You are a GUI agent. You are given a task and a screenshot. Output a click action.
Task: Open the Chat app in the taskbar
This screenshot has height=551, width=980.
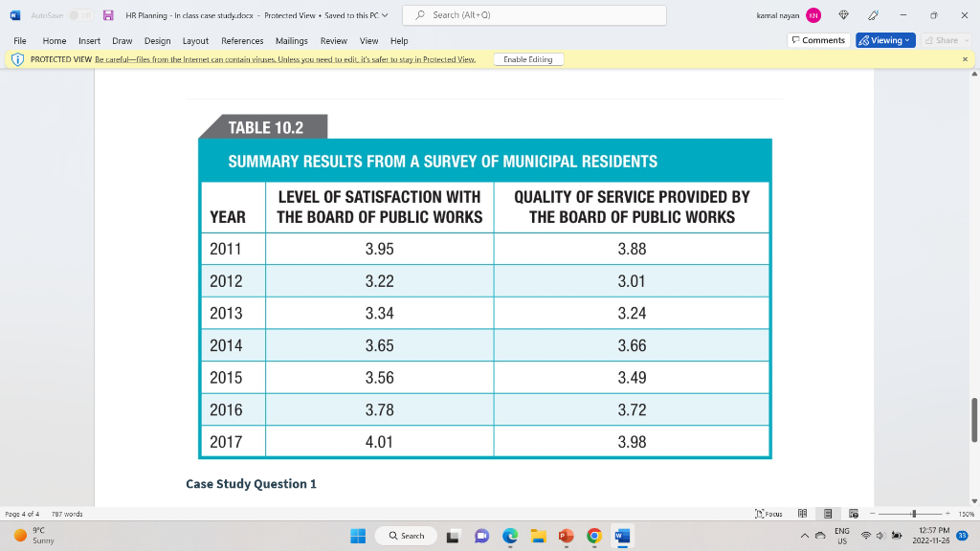tap(481, 536)
